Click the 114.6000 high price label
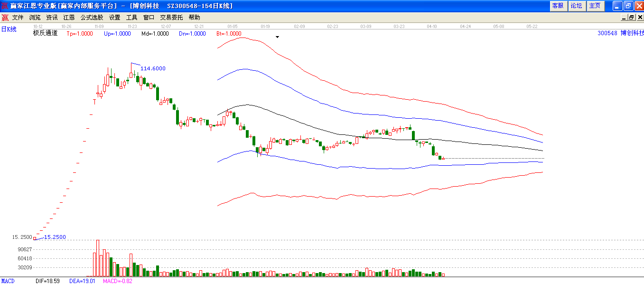The height and width of the screenshot is (284, 644). (x=153, y=68)
